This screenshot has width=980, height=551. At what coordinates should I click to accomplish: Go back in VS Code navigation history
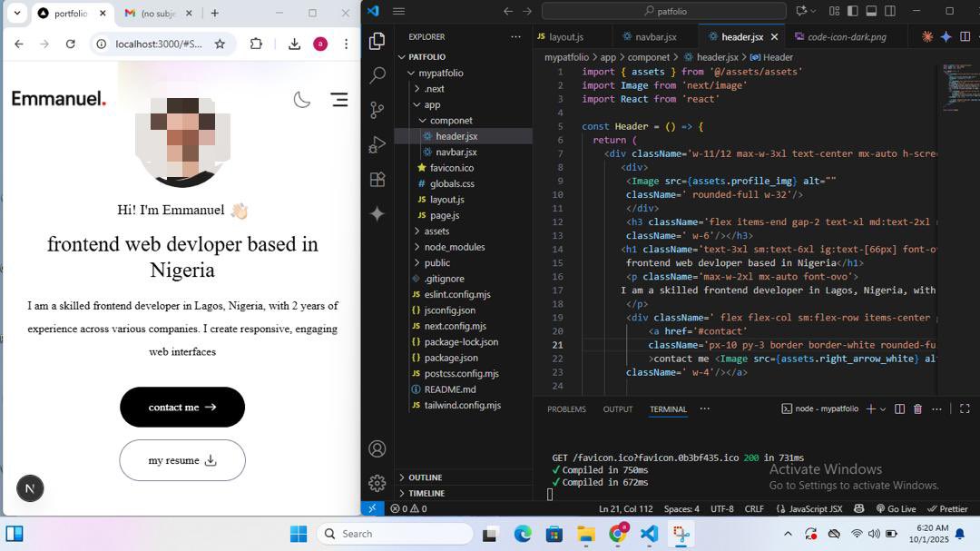point(508,11)
